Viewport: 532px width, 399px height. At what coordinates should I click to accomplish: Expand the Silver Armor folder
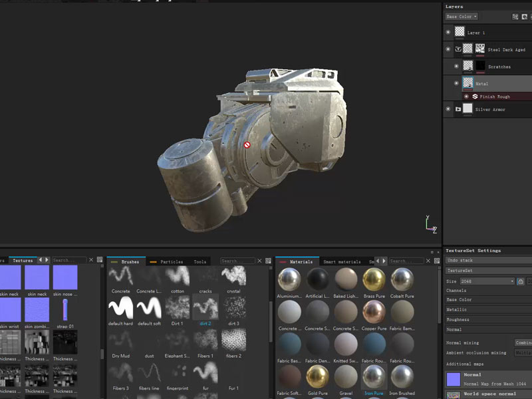(458, 109)
